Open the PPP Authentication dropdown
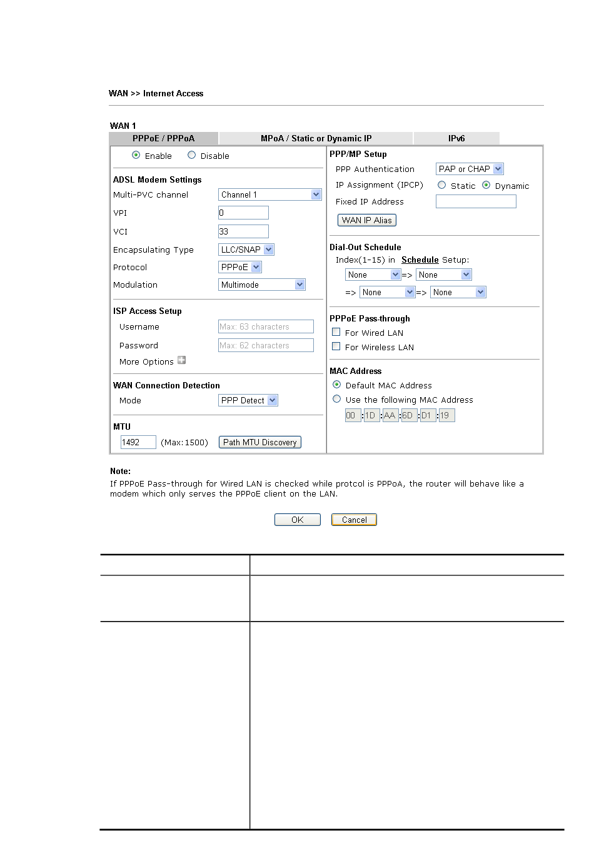Screen dimensions: 594x868 (470, 169)
